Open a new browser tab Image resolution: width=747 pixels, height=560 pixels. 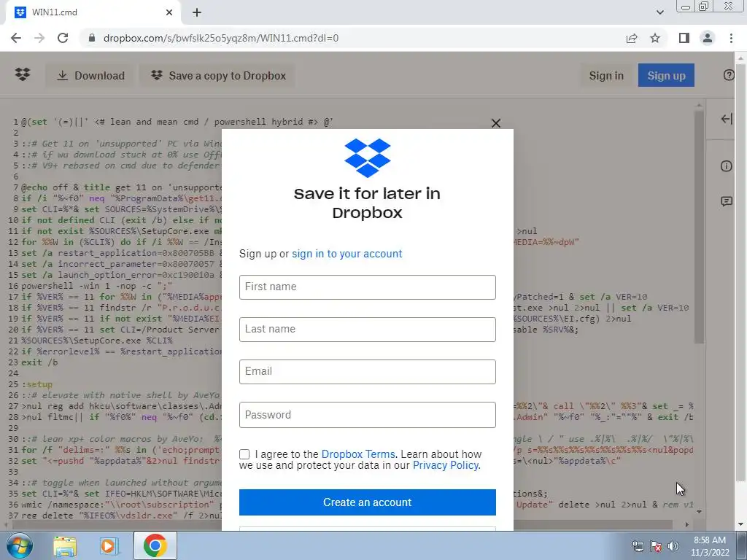(x=197, y=12)
